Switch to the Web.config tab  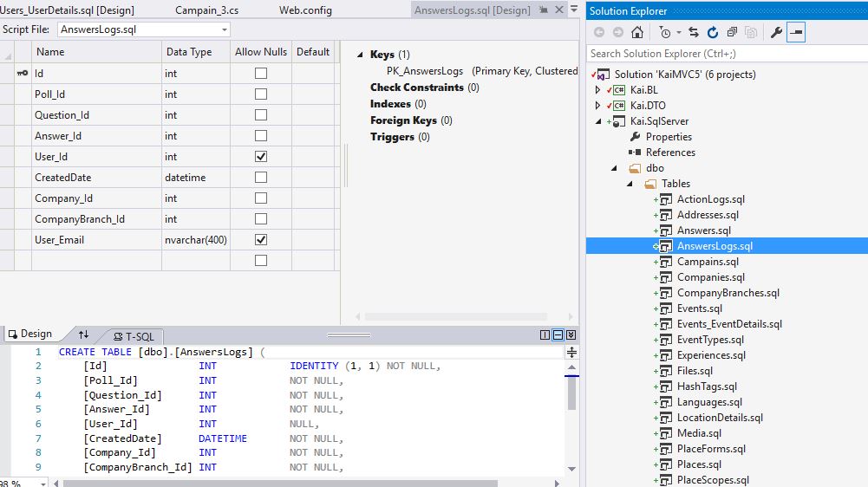point(305,10)
